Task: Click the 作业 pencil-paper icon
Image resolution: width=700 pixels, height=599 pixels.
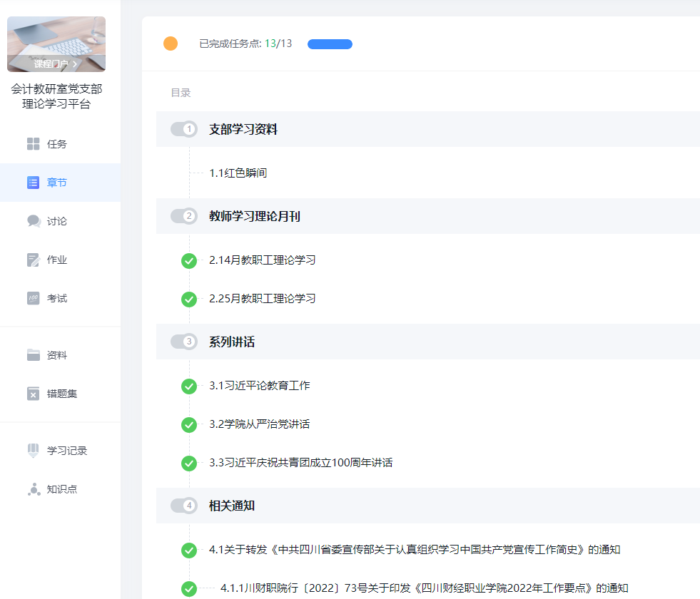Action: click(x=34, y=260)
